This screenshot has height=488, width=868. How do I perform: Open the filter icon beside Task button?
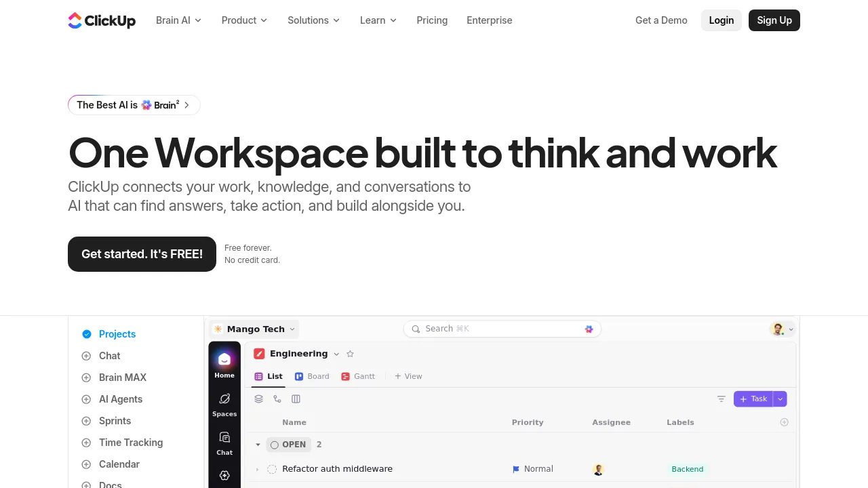click(x=722, y=399)
